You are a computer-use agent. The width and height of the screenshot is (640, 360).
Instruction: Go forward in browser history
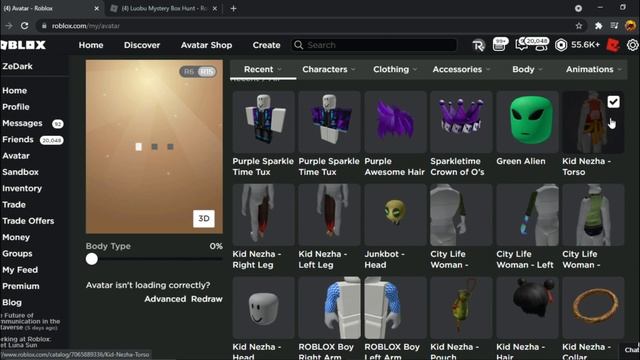[9, 26]
